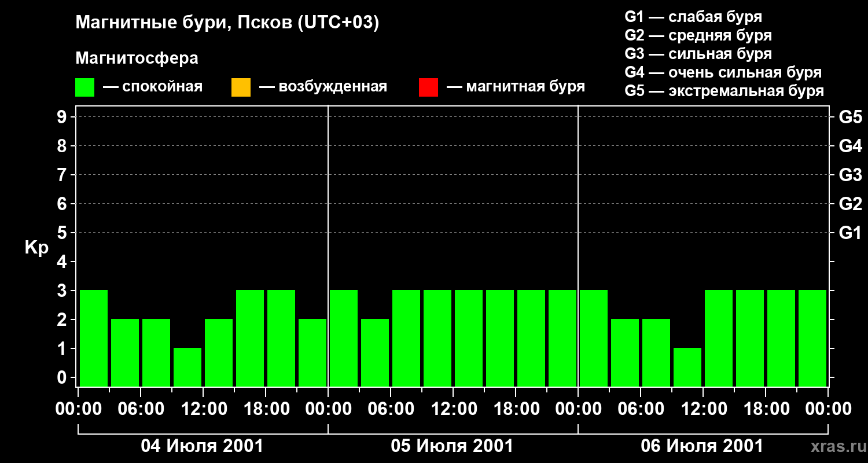Image resolution: width=868 pixels, height=463 pixels.
Task: Select the chart title 'Магнитные бури, Псков (UTC+03)'
Action: coord(227,23)
